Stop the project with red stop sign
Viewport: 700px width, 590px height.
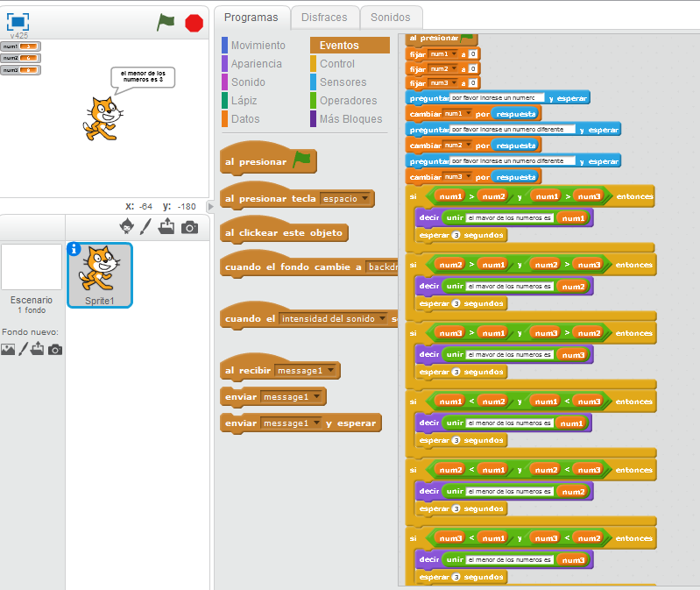[x=194, y=23]
